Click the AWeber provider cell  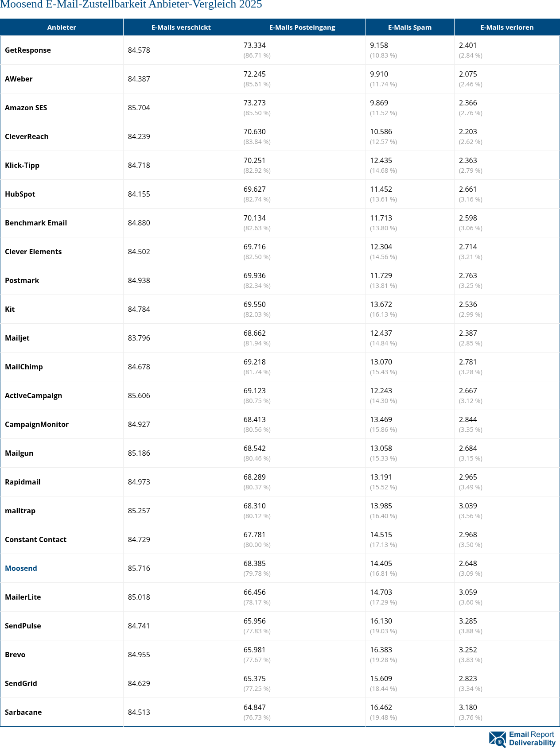point(19,79)
